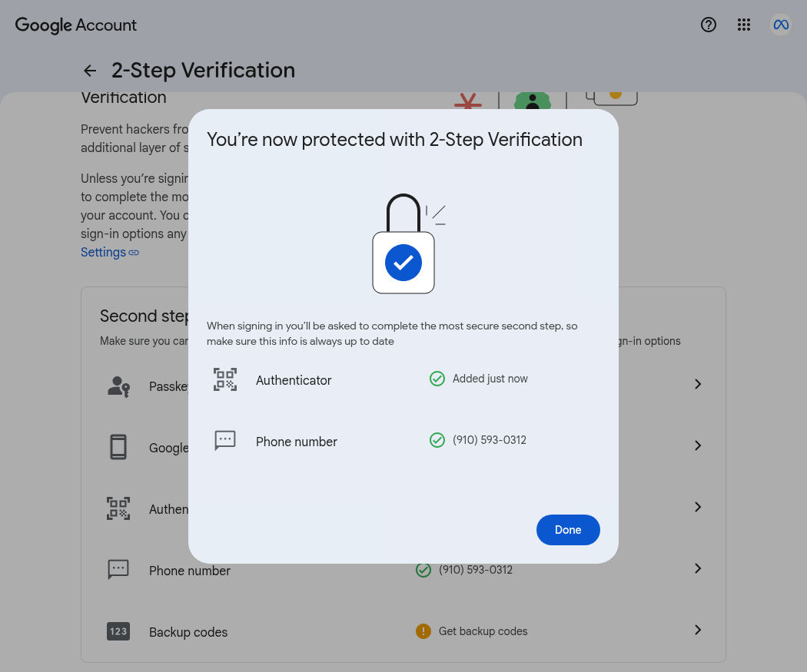This screenshot has height=672, width=807.
Task: Click the Authenticator QR icon in dialog
Action: click(x=225, y=379)
